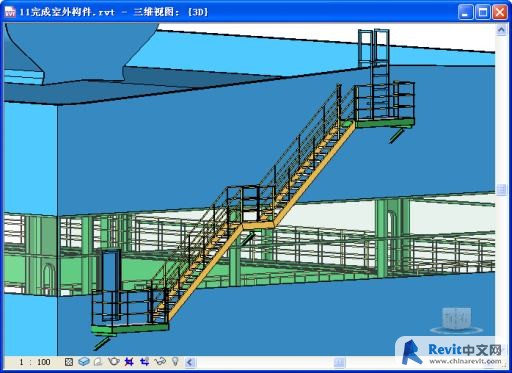512x373 pixels.
Task: Maximize the 3D view window
Action: coord(482,12)
